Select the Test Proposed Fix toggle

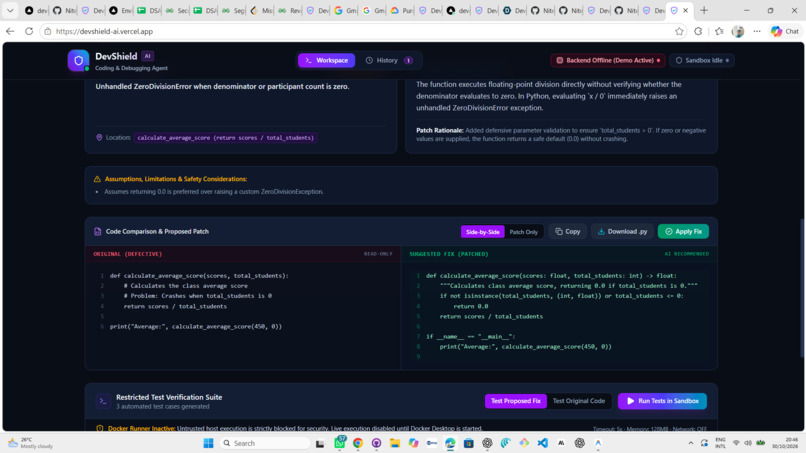[516, 401]
